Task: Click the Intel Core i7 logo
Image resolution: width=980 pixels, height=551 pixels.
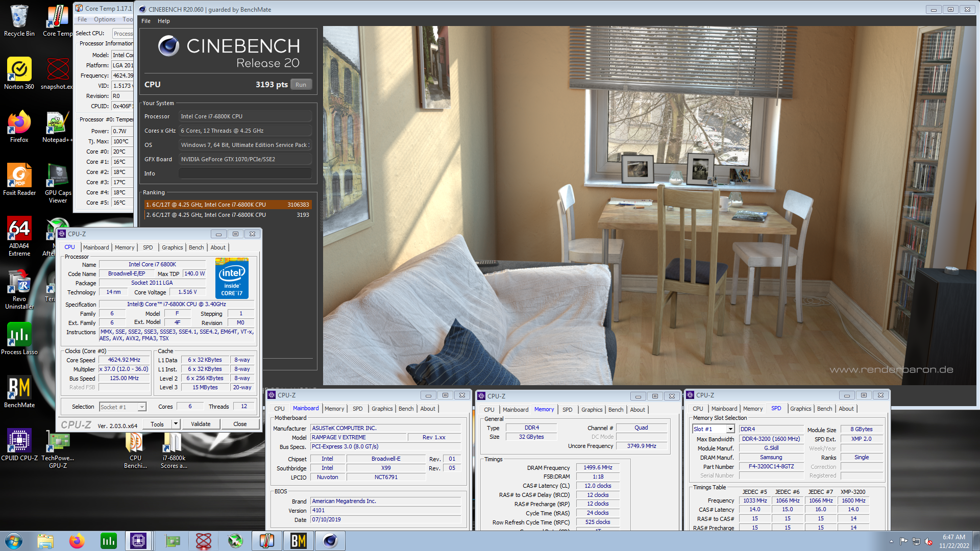Action: click(x=232, y=278)
